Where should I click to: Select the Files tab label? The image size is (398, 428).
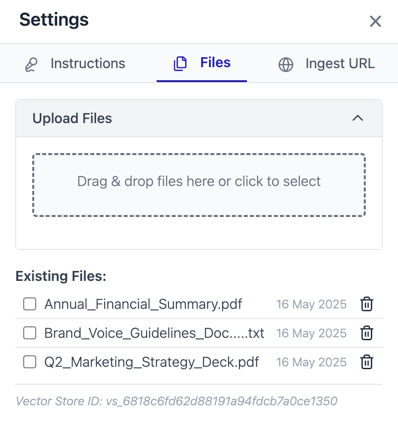pos(215,63)
